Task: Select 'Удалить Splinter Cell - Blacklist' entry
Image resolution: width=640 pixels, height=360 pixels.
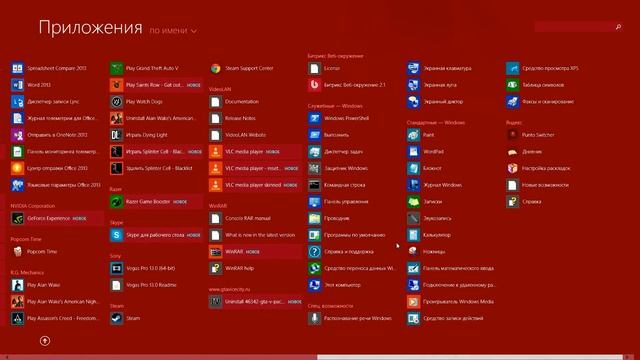Action: coord(151,168)
